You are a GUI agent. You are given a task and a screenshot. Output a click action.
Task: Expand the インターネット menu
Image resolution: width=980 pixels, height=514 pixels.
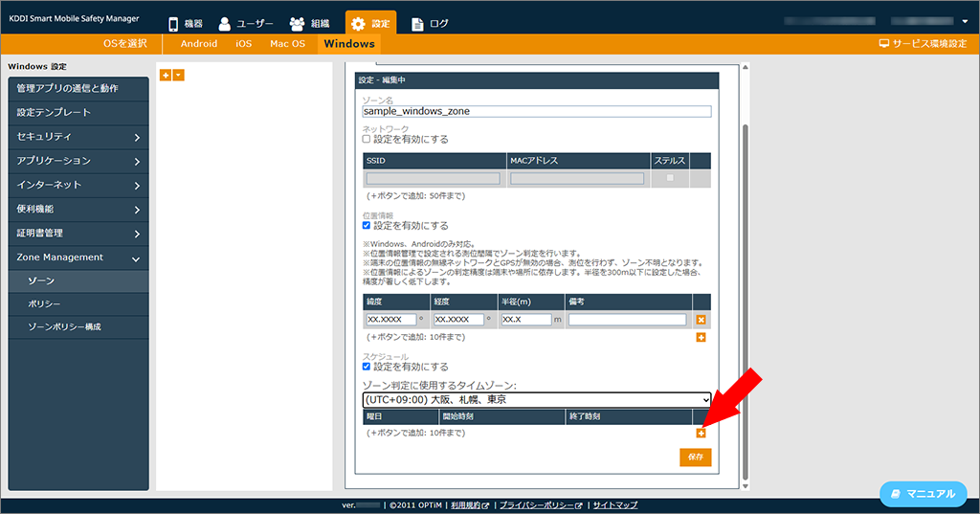[78, 185]
